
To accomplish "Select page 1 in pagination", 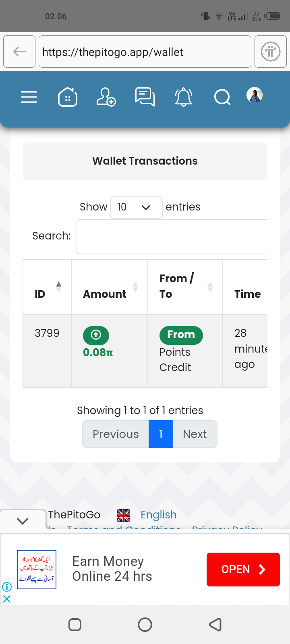I will [x=161, y=434].
